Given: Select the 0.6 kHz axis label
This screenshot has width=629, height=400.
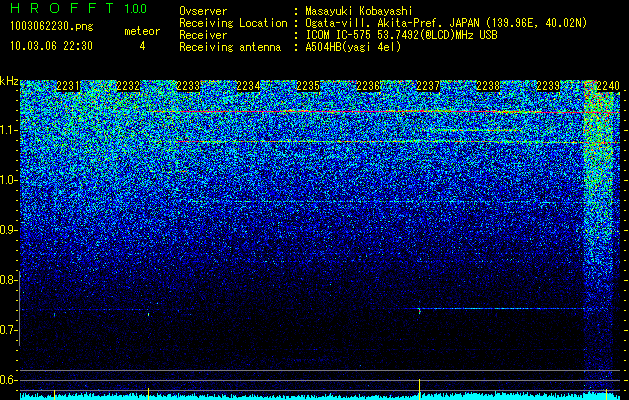Looking at the screenshot, I should [x=7, y=380].
